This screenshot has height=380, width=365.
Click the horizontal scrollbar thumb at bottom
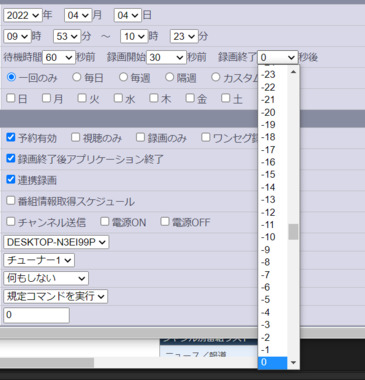(x=47, y=363)
